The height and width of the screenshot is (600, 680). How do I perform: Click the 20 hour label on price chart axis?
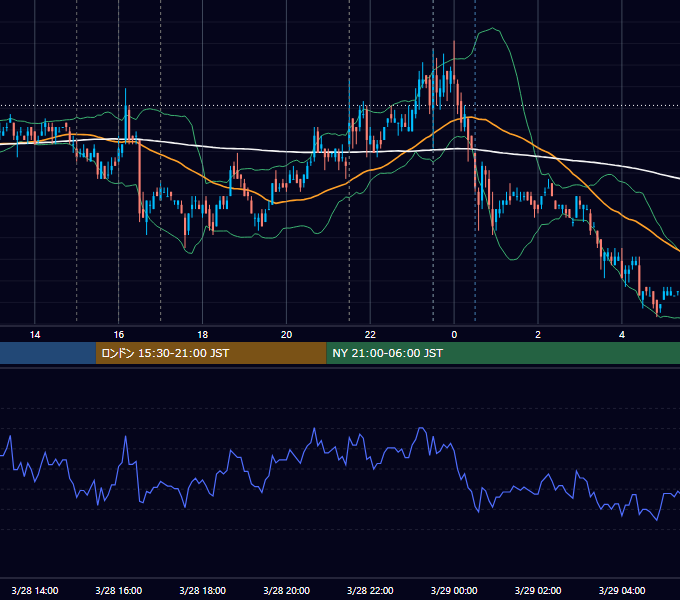pos(286,335)
